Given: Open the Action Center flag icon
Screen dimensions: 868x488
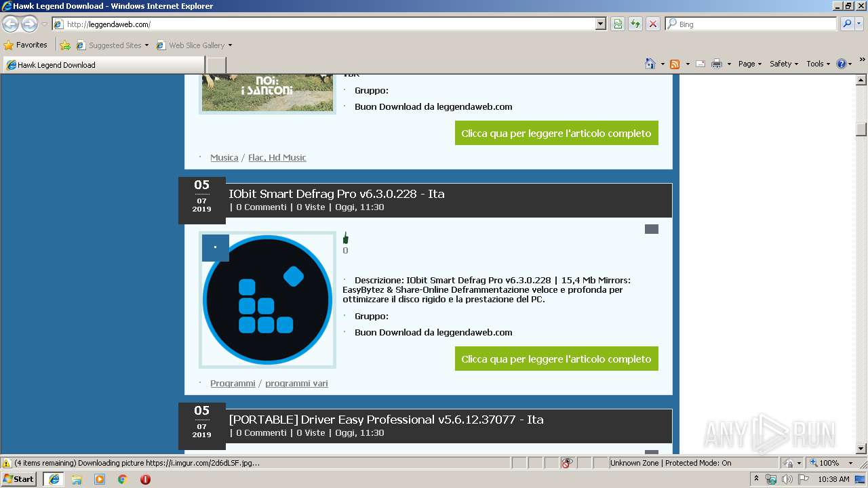Looking at the screenshot, I should tap(804, 479).
